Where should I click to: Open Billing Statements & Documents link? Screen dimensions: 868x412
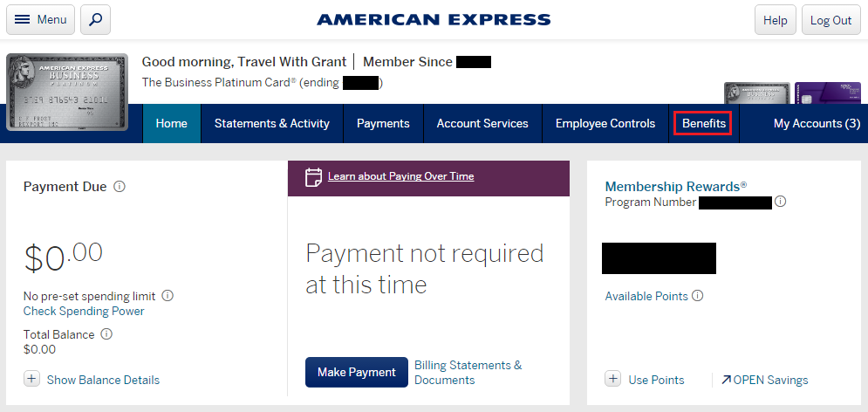(468, 373)
